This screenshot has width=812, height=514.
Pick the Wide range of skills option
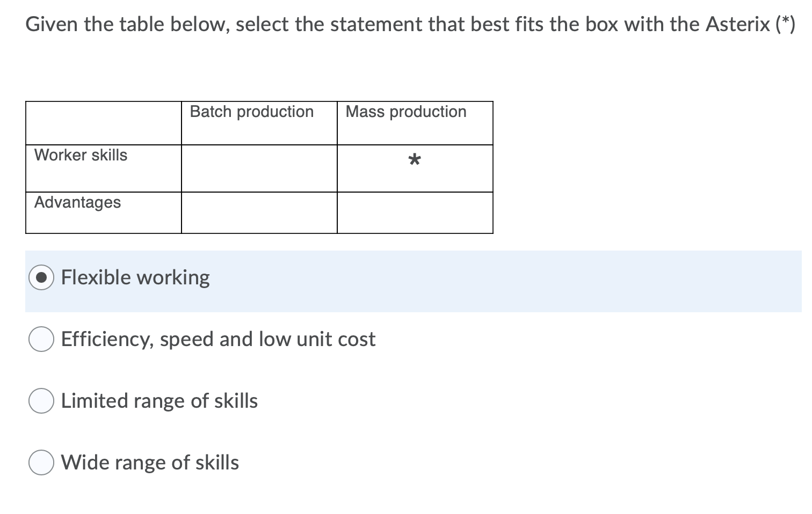[41, 462]
